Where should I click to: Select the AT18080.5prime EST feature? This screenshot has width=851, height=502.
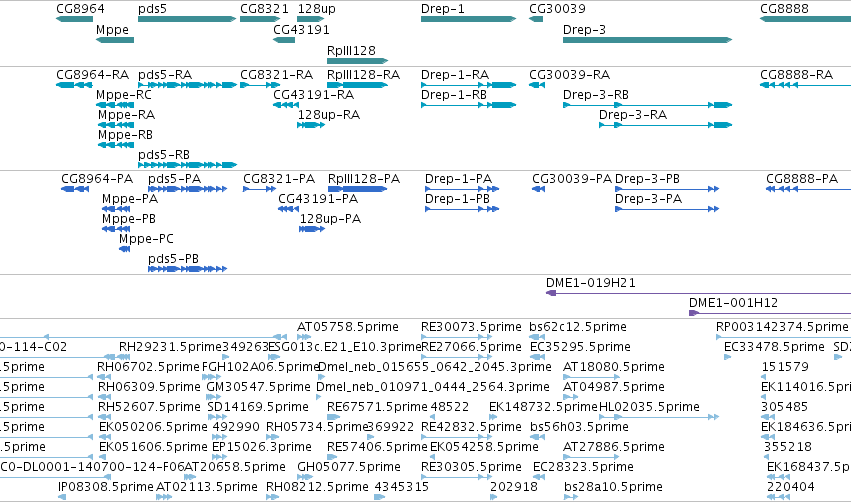point(591,377)
